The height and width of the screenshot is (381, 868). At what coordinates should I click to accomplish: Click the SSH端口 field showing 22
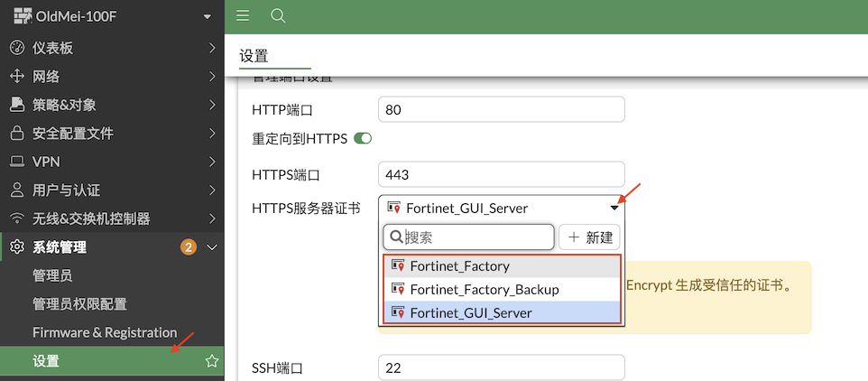coord(501,367)
